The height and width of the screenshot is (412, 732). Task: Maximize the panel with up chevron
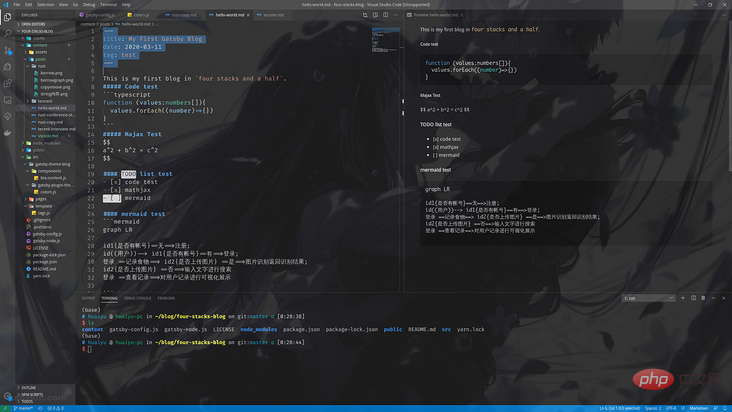tap(714, 298)
